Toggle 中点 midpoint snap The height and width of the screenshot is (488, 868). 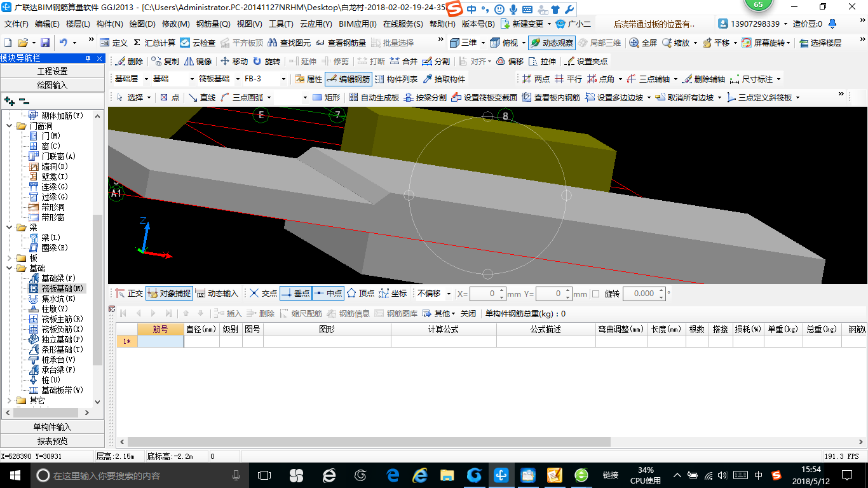328,293
